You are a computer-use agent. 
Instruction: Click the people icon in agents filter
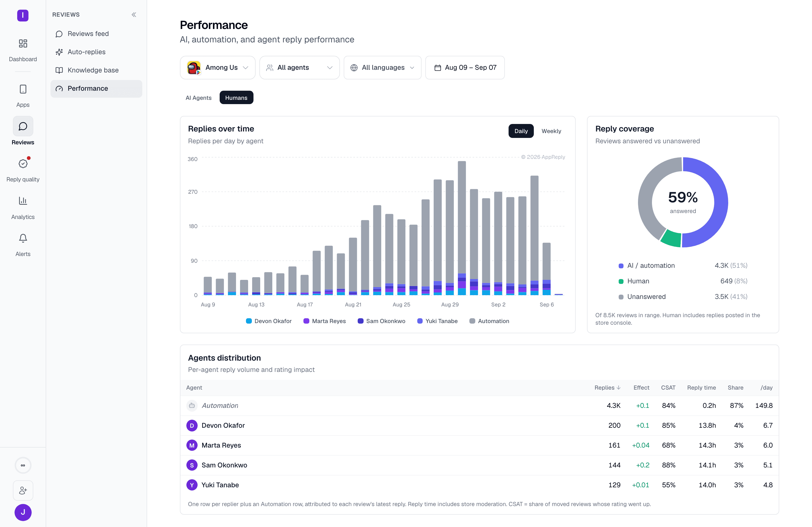point(270,68)
